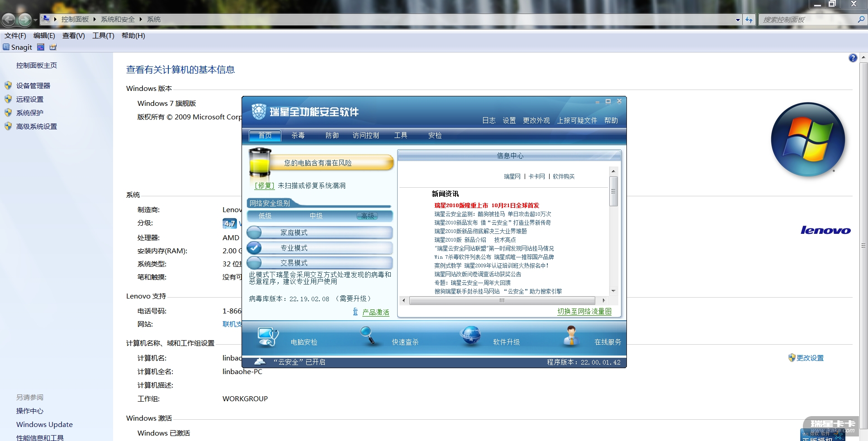Select 专业模式 professional mode option

tap(319, 248)
